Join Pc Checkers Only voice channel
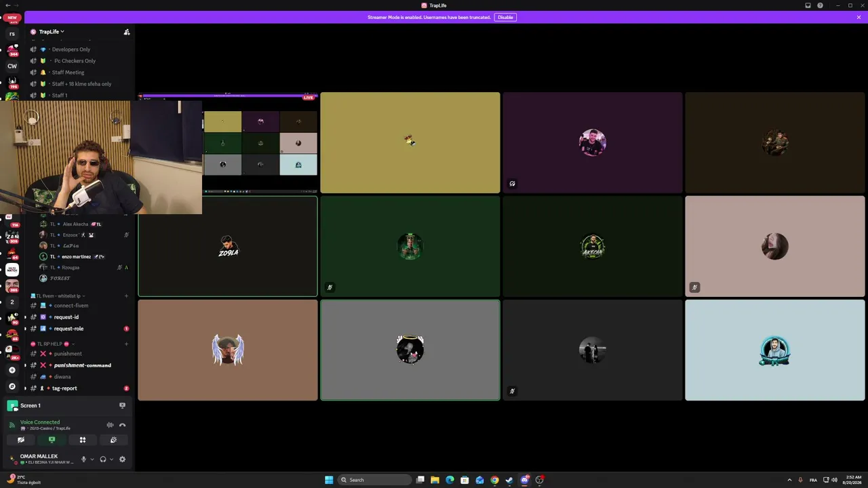 [x=75, y=61]
